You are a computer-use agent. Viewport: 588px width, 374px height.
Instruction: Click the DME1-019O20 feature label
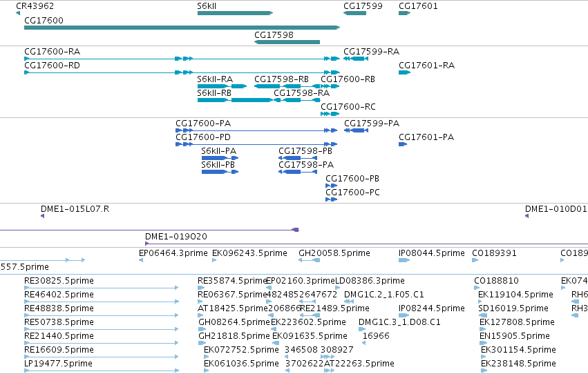click(176, 237)
